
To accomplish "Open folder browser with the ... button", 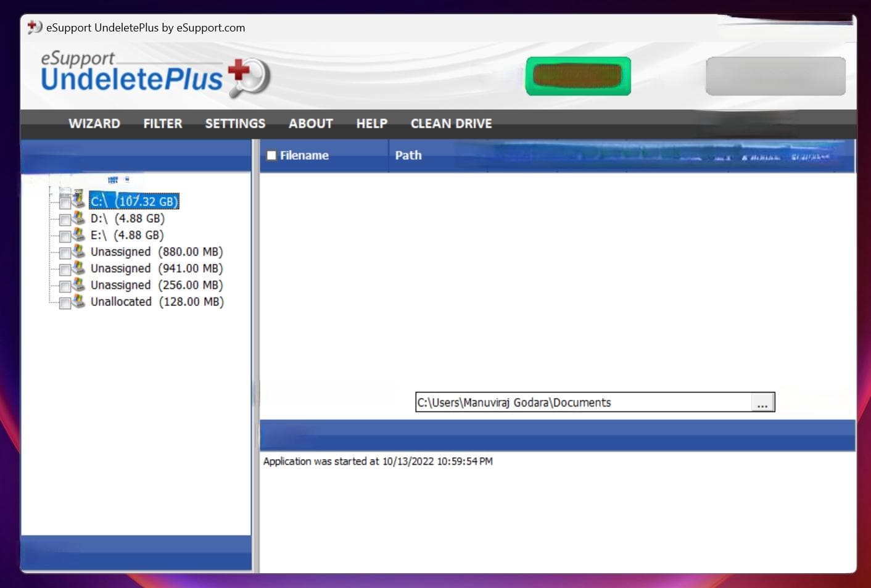I will click(x=762, y=402).
